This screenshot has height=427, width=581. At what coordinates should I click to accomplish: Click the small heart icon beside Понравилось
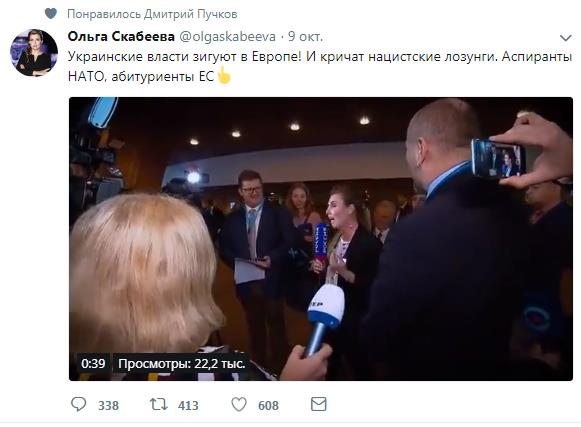[x=51, y=14]
